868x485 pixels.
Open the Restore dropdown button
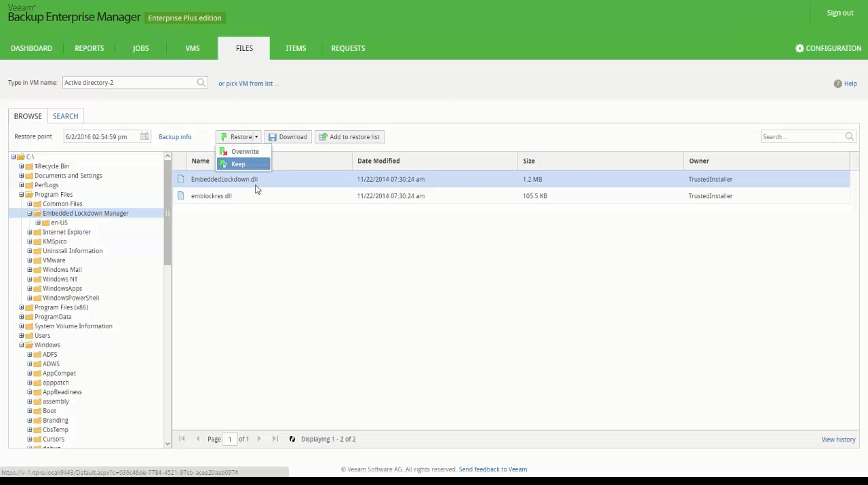tap(239, 137)
